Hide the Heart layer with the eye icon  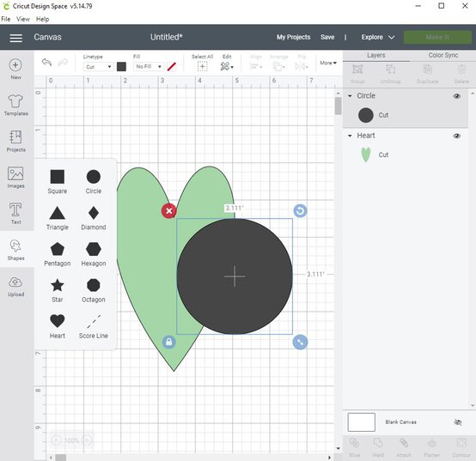(x=457, y=136)
